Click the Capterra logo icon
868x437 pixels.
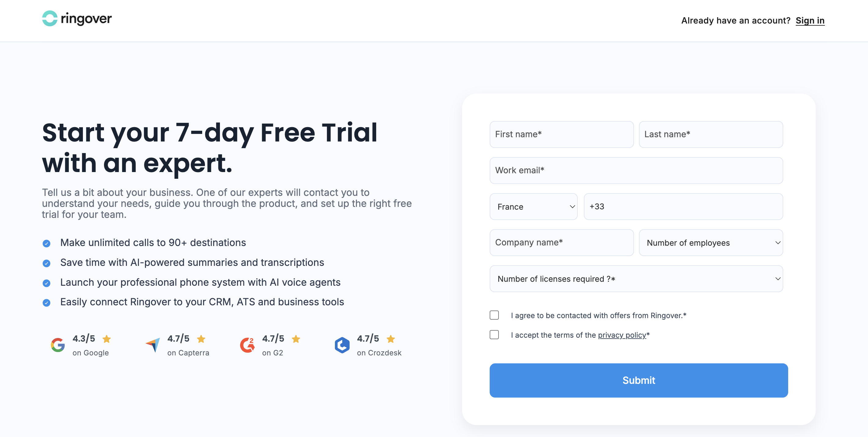coord(153,345)
